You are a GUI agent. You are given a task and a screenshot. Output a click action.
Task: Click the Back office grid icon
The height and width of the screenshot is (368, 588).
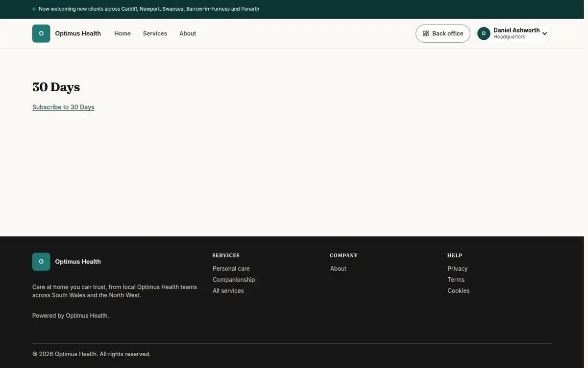[x=426, y=33]
